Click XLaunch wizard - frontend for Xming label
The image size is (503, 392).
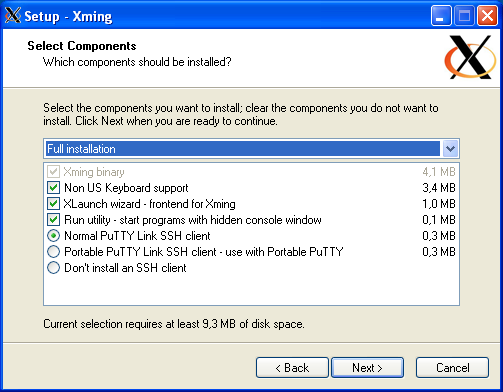pos(150,204)
